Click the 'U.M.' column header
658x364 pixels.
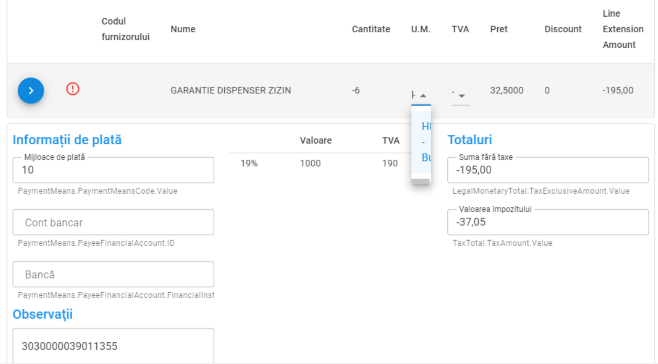pyautogui.click(x=420, y=29)
